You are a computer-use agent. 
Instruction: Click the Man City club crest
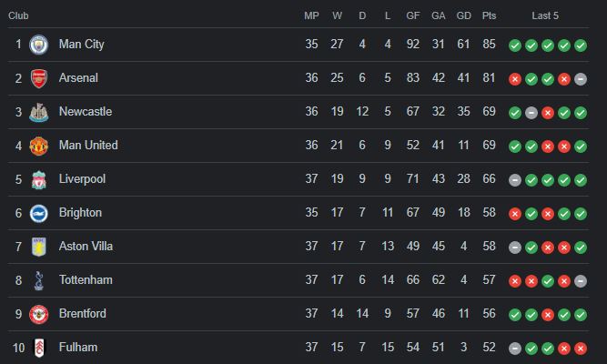tap(39, 45)
